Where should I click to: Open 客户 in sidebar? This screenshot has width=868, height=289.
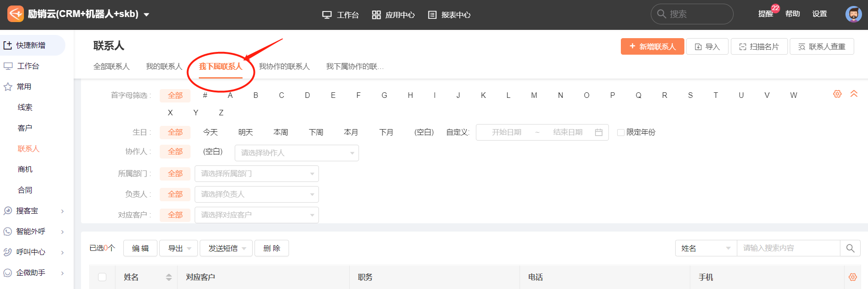point(25,128)
